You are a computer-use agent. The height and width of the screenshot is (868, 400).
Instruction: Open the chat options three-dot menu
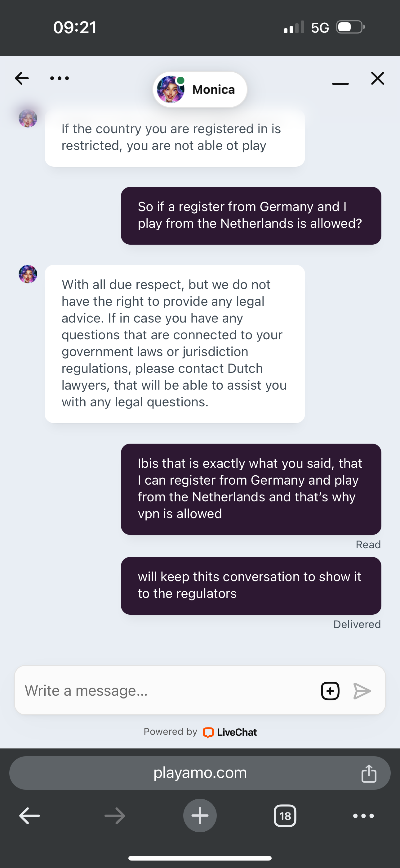coord(59,78)
